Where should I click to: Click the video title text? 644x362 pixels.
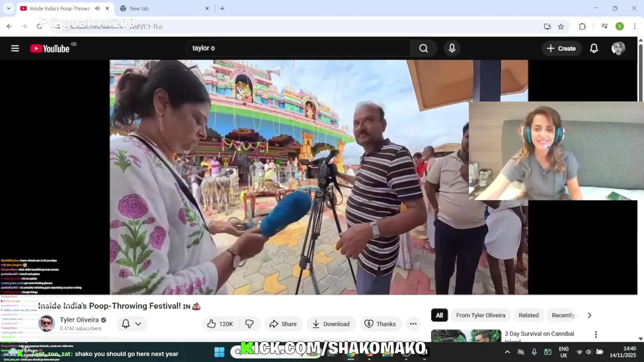pyautogui.click(x=119, y=306)
